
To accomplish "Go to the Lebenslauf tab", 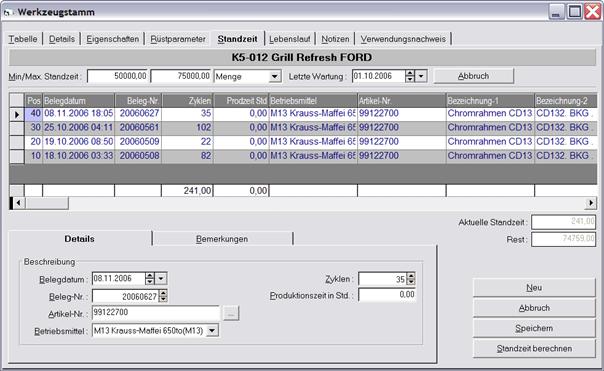I will [x=290, y=39].
